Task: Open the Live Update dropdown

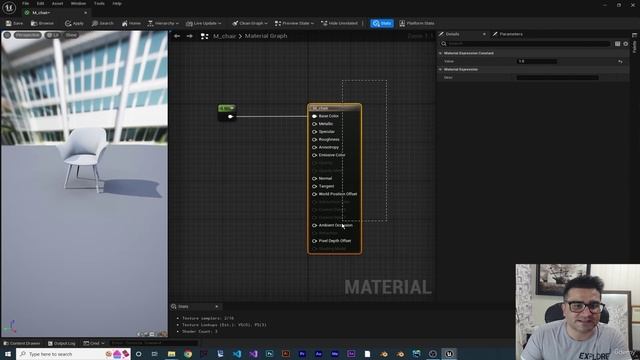Action: [203, 23]
